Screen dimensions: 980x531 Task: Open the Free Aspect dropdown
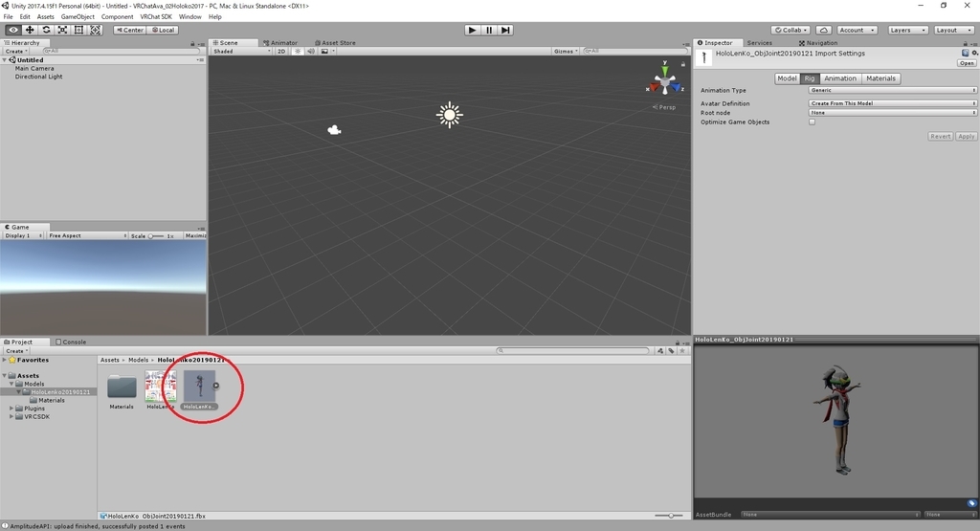(x=87, y=235)
